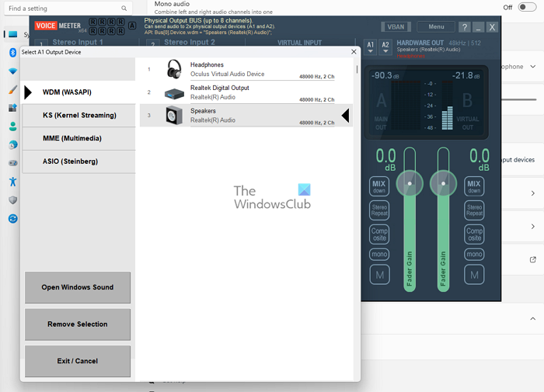Click the Stereo Input 2 label
This screenshot has width=544, height=392.
[190, 42]
